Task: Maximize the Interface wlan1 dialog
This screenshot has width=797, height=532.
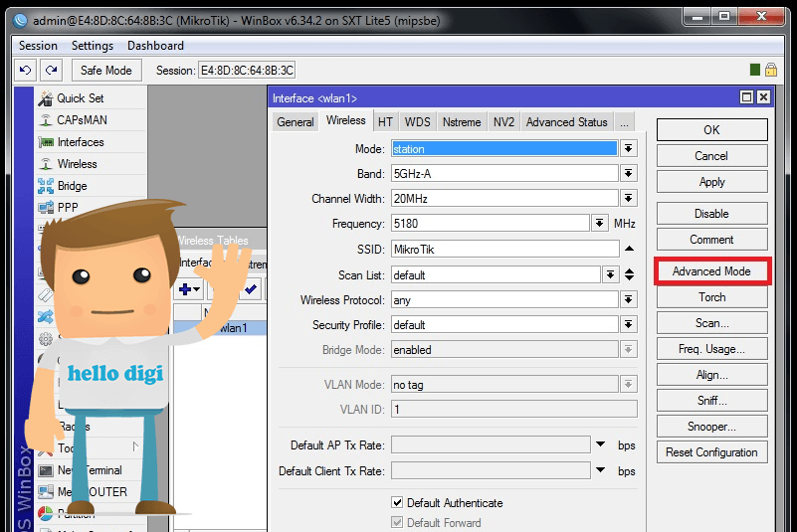Action: coord(746,97)
